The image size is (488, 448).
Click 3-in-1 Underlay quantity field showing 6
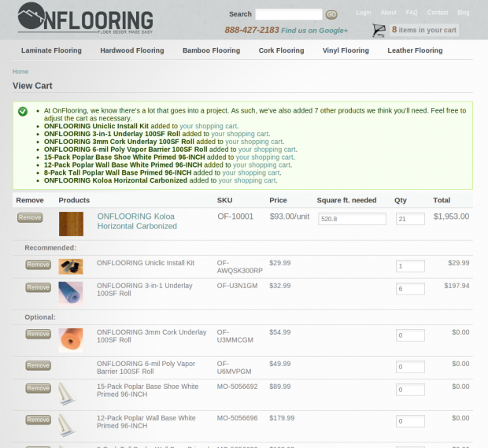pos(410,289)
